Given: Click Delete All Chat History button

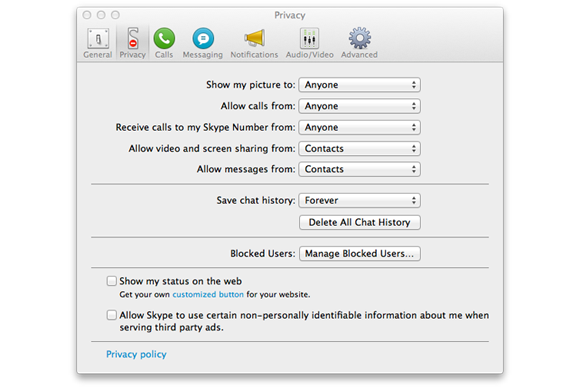Looking at the screenshot, I should tap(360, 222).
